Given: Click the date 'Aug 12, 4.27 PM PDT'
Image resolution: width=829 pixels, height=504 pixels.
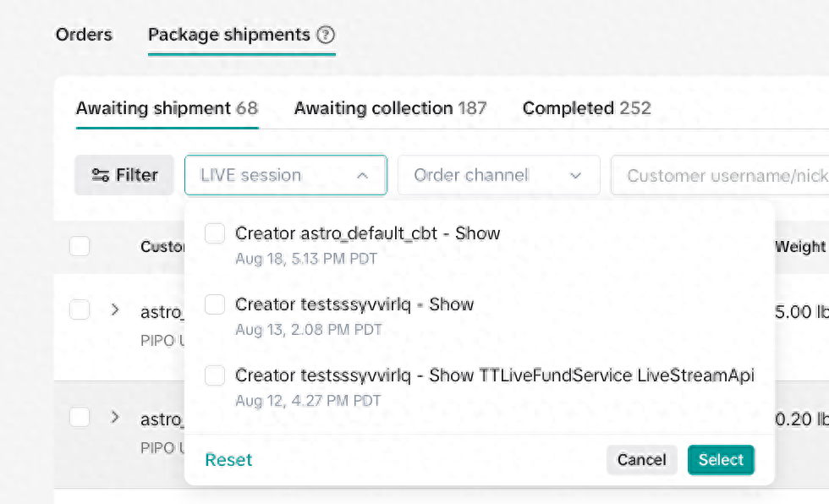Looking at the screenshot, I should click(x=308, y=401).
